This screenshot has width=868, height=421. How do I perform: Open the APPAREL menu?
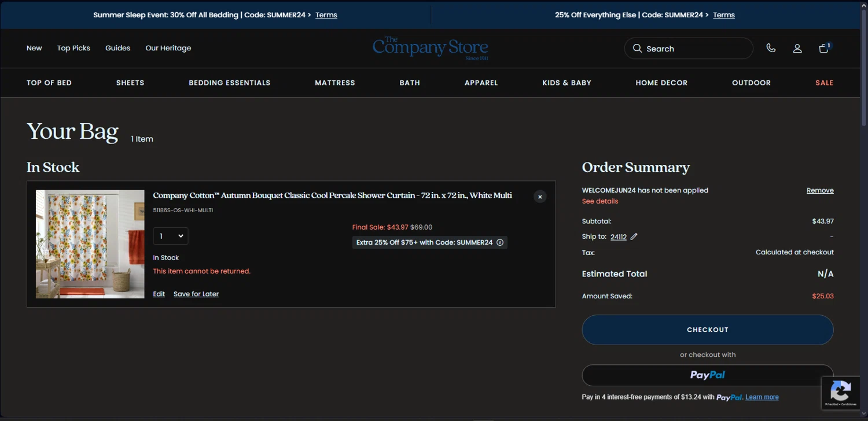tap(481, 83)
